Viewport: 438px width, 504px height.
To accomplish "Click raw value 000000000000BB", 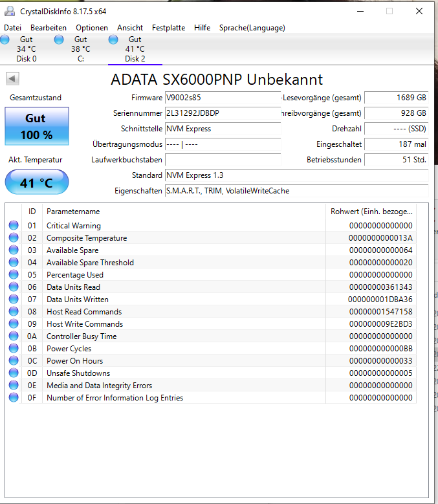I will click(x=381, y=349).
